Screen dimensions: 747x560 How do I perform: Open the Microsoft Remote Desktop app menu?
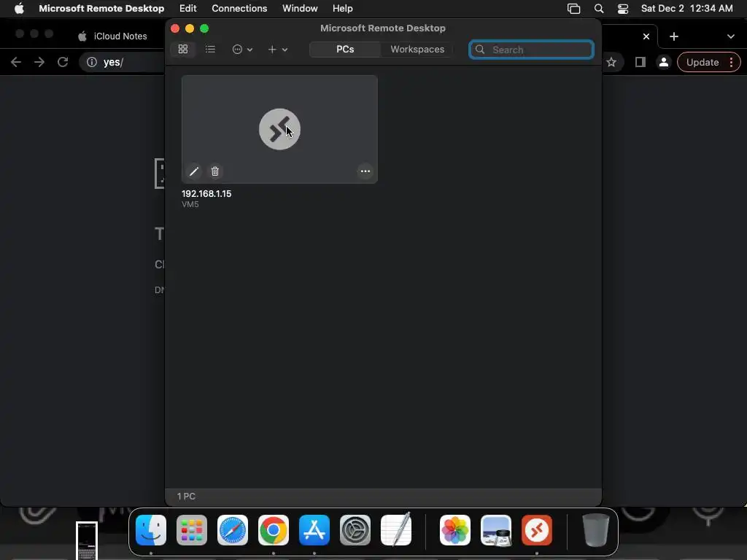coord(101,9)
